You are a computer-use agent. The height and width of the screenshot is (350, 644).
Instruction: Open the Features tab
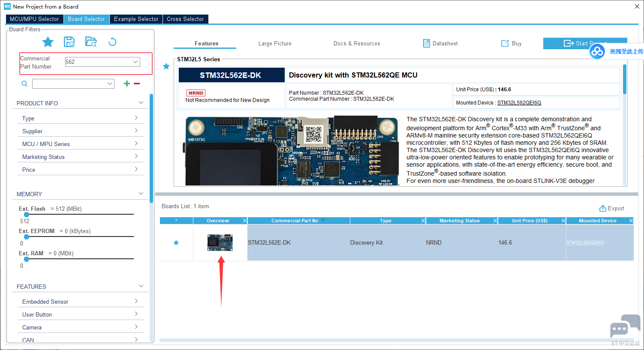(206, 43)
